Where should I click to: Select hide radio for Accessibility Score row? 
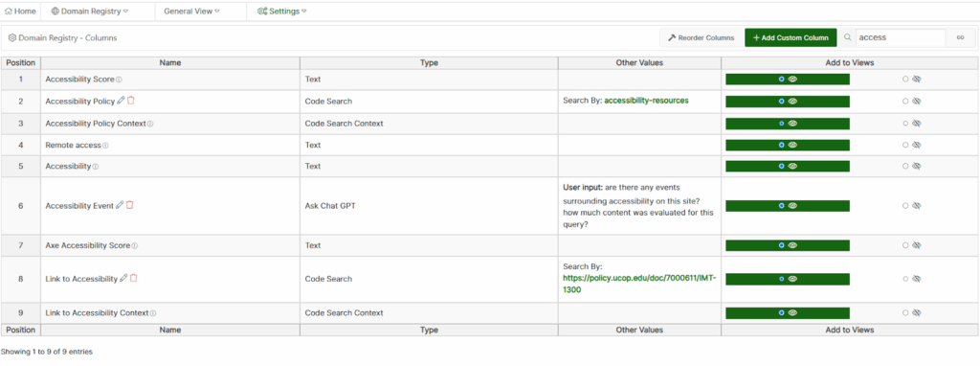pyautogui.click(x=905, y=80)
